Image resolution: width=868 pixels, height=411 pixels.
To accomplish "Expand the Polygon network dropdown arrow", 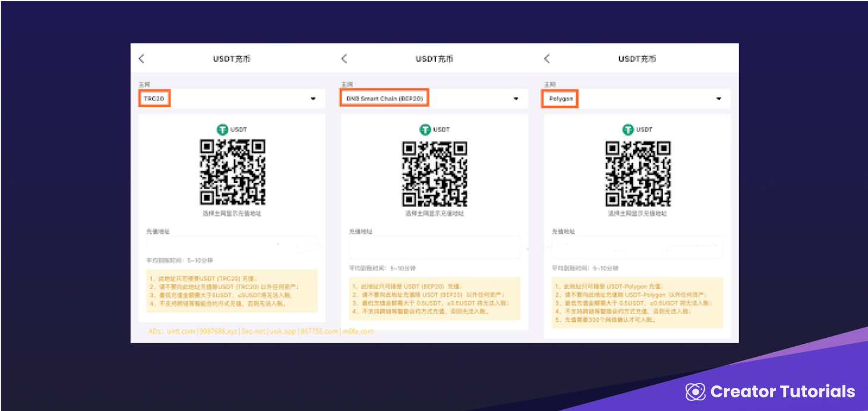I will 719,99.
